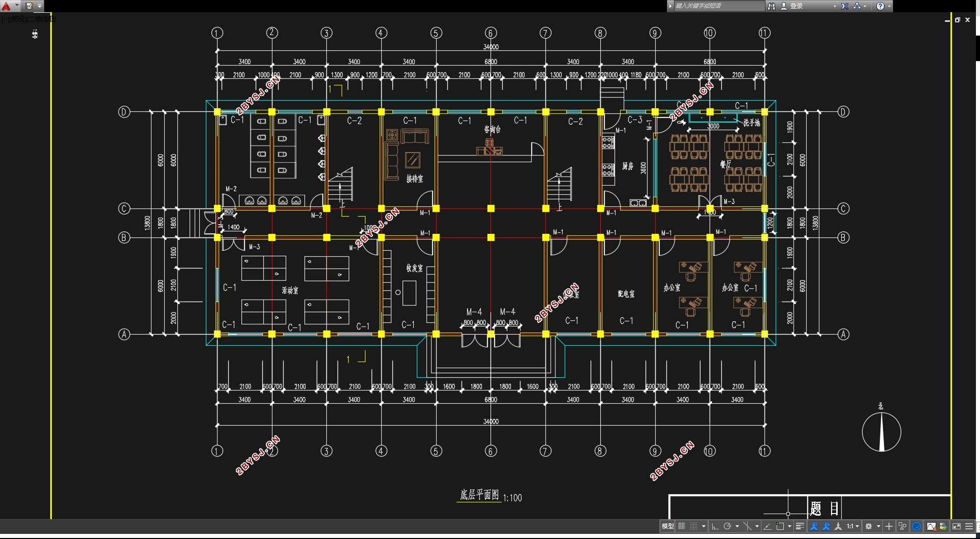Select the 1:100 scale text
The width and height of the screenshot is (980, 539).
pyautogui.click(x=512, y=498)
